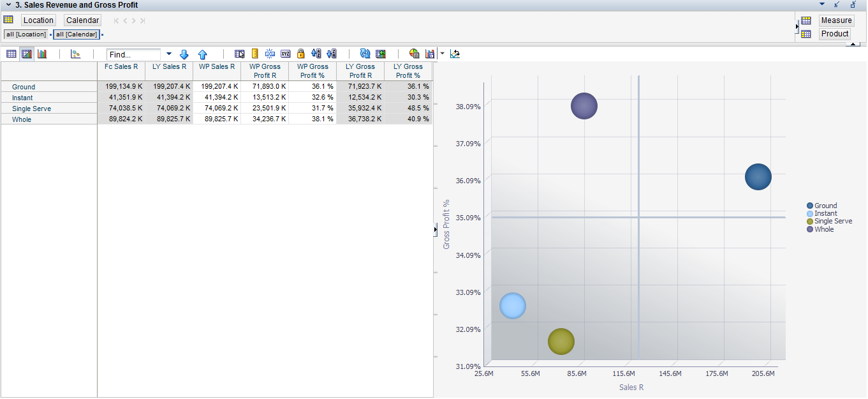This screenshot has height=399, width=868.
Task: Click the Measure button on the right
Action: tap(836, 20)
